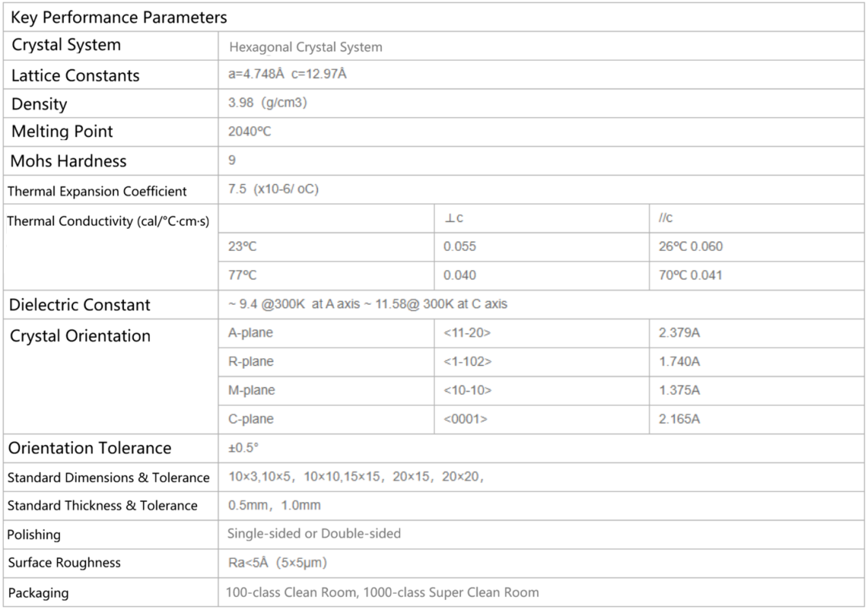Select the Mohs Hardness label

click(68, 161)
